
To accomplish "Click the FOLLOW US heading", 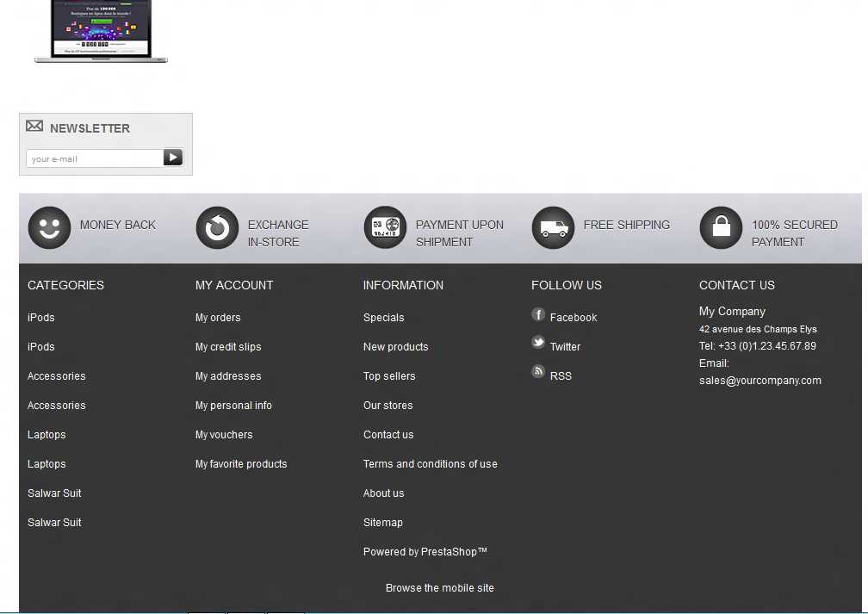I will click(567, 285).
